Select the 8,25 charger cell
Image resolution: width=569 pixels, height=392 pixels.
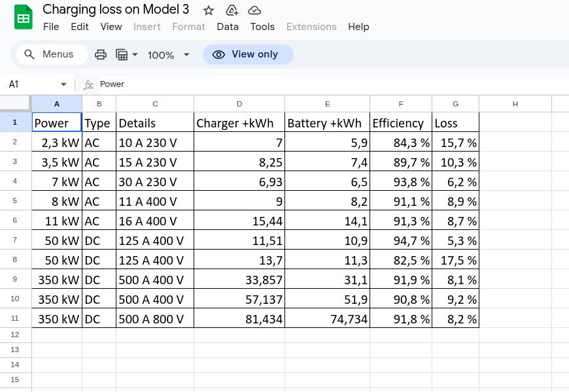coord(239,161)
